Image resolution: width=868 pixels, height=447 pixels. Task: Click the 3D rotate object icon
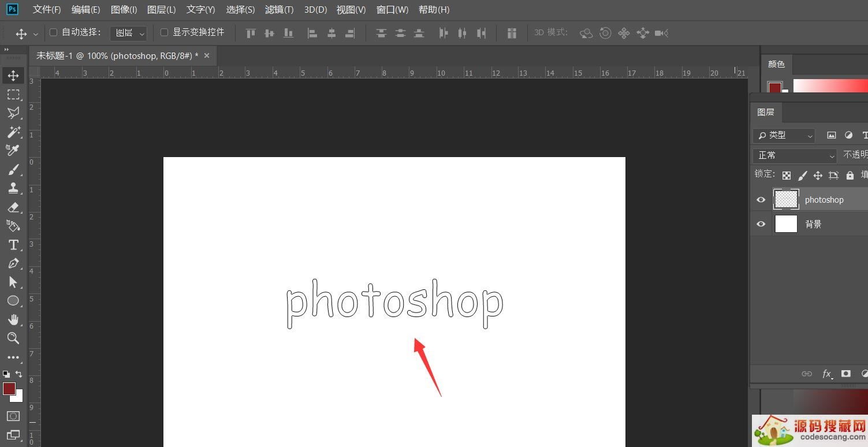[586, 33]
